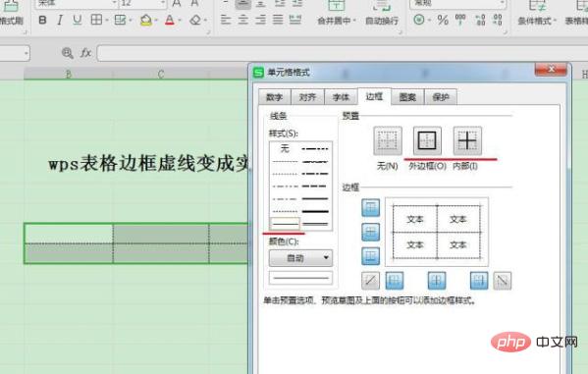588x374 pixels.
Task: Toggle bold formatting in the toolbar
Action: [x=42, y=20]
